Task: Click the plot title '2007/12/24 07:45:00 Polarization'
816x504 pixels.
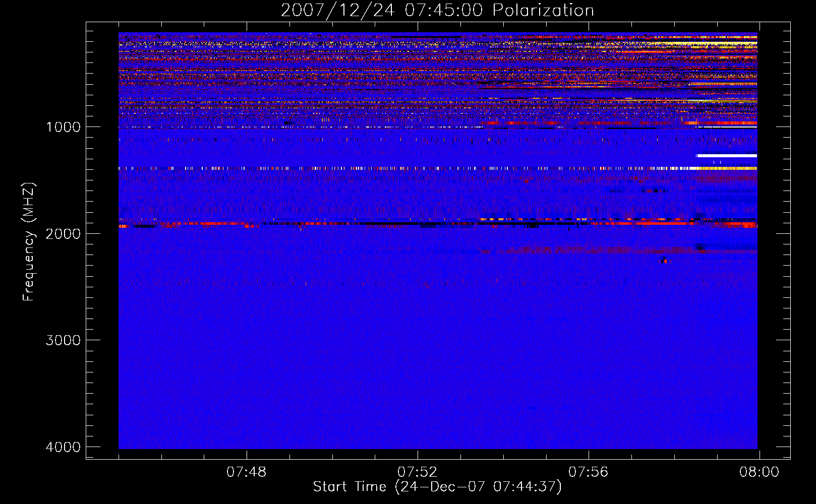Action: coord(437,11)
